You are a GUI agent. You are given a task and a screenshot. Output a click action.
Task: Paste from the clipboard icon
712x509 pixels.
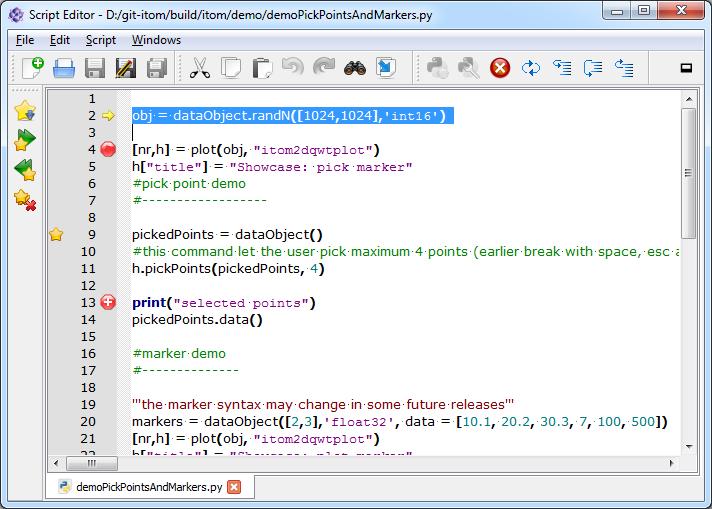click(262, 68)
